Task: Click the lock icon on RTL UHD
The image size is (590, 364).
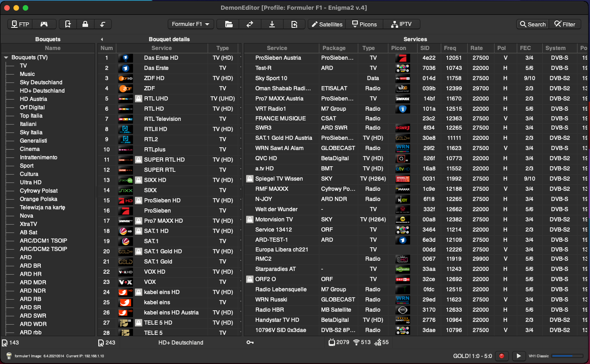Action: click(x=138, y=99)
